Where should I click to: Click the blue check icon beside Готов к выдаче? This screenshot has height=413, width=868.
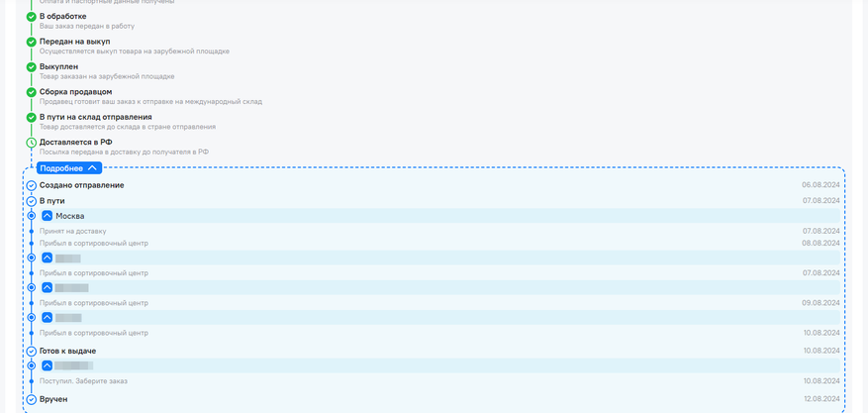32,351
